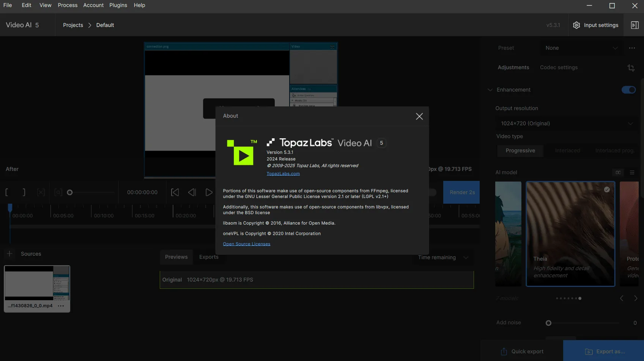
Task: Set trim start with left bracket
Action: point(7,192)
